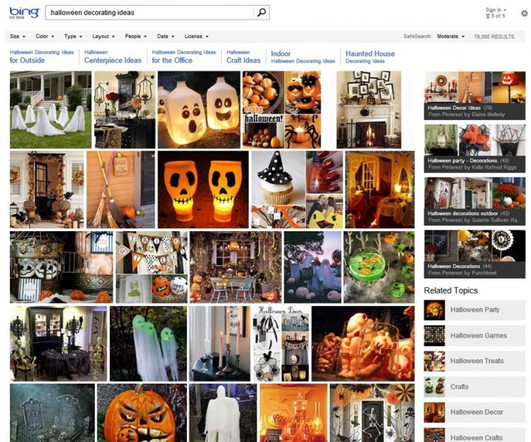
Task: Click the Bing logo
Action: click(x=24, y=13)
